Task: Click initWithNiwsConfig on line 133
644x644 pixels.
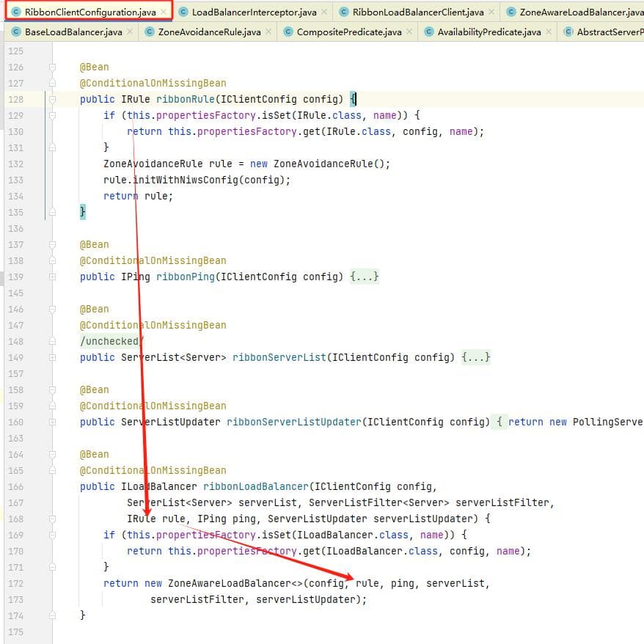Action: point(186,180)
